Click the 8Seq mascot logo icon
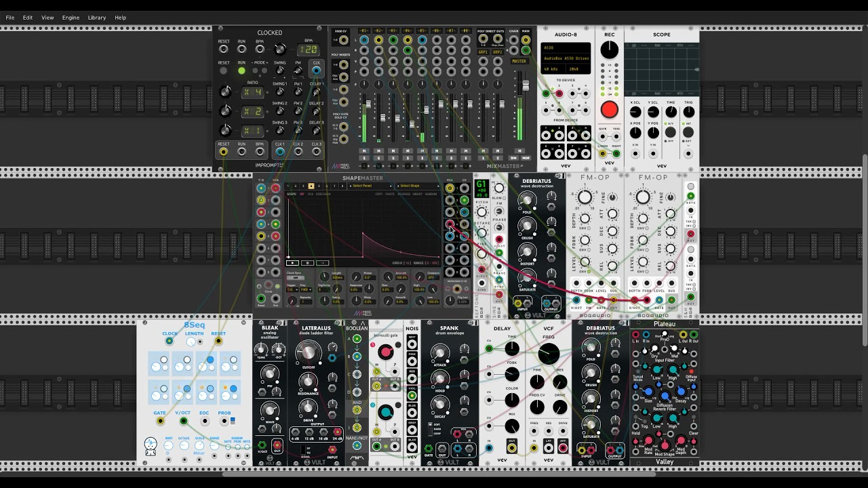 (x=151, y=446)
